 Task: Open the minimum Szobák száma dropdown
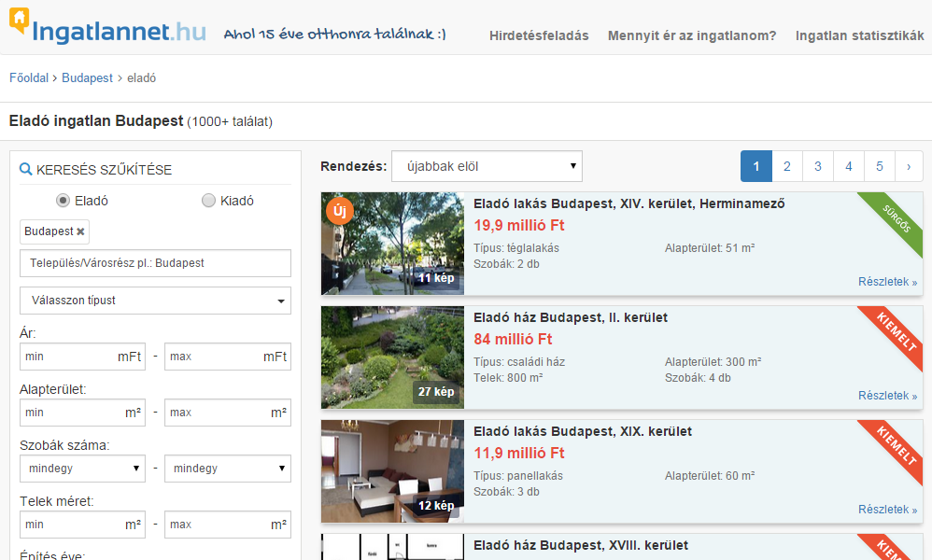click(x=82, y=469)
